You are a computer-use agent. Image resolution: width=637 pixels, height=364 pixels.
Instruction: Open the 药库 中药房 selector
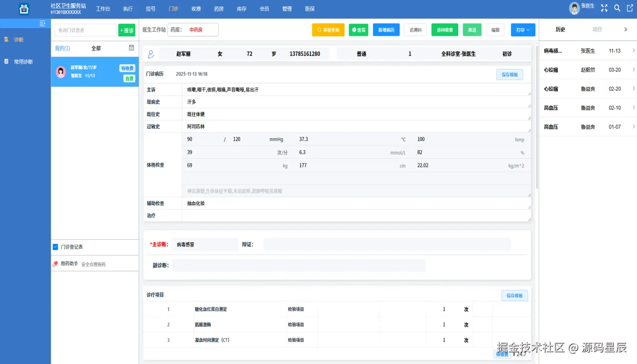tap(193, 30)
